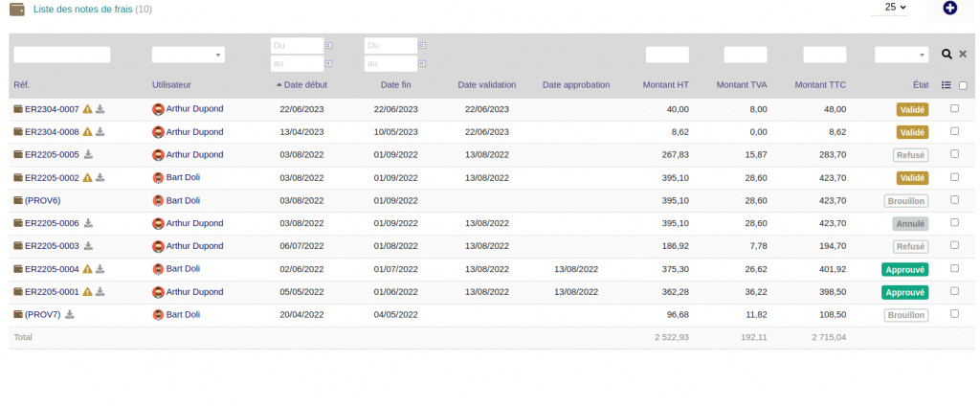The width and height of the screenshot is (980, 407).
Task: Click the add new expense report plus icon
Action: pos(949,8)
